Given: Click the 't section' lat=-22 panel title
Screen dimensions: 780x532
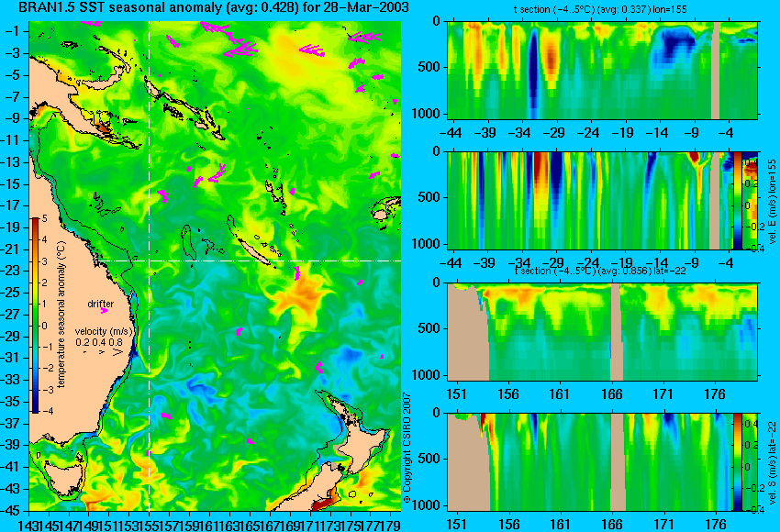Looking at the screenshot, I should click(x=600, y=271).
